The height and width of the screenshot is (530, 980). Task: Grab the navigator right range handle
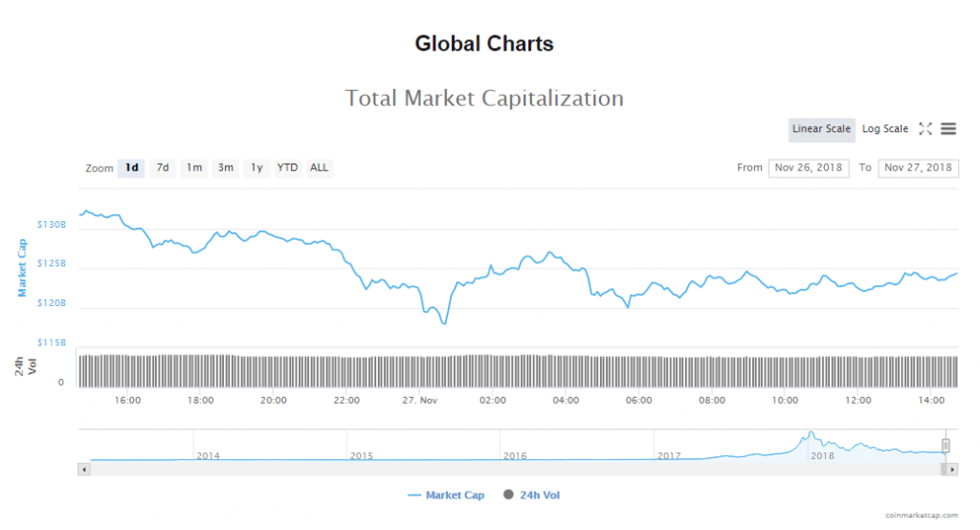tap(946, 445)
